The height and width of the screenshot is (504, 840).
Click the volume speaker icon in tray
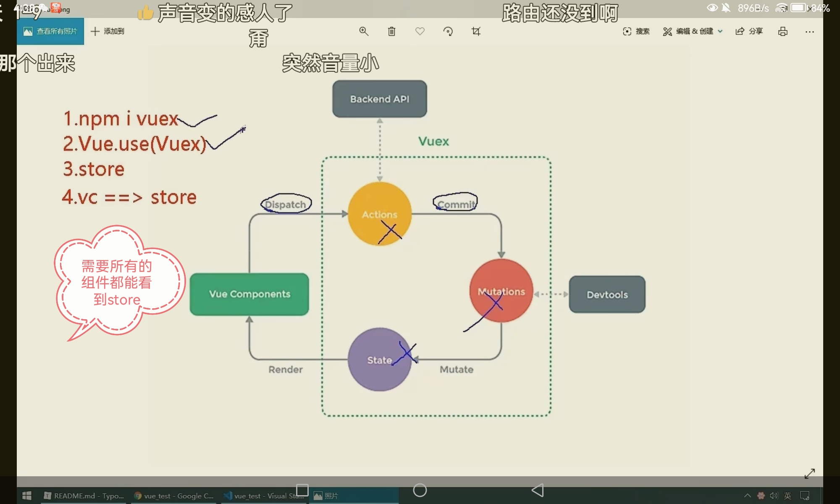tap(774, 496)
